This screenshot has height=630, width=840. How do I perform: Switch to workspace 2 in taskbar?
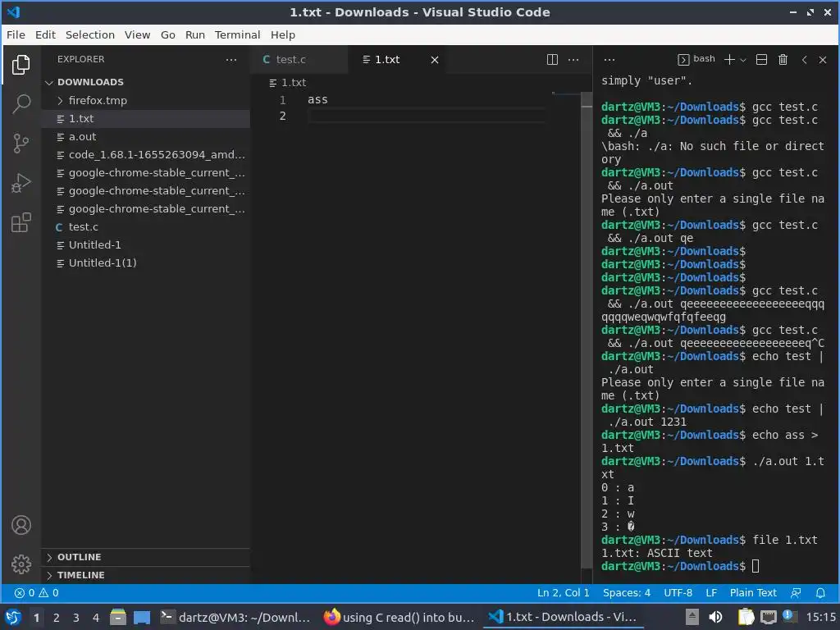point(57,618)
